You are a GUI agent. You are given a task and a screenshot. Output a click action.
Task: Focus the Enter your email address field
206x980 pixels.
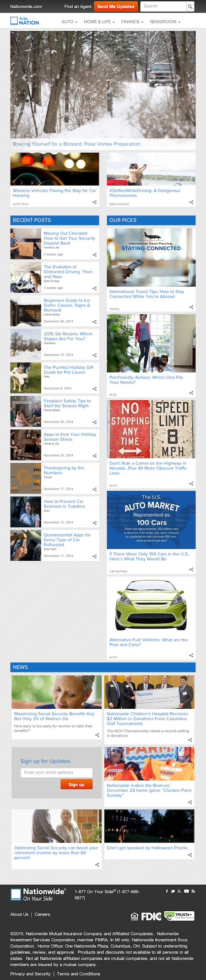[56, 772]
